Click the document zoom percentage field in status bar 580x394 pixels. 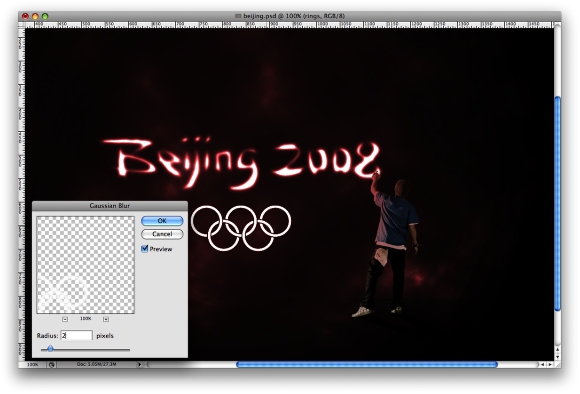(x=33, y=364)
